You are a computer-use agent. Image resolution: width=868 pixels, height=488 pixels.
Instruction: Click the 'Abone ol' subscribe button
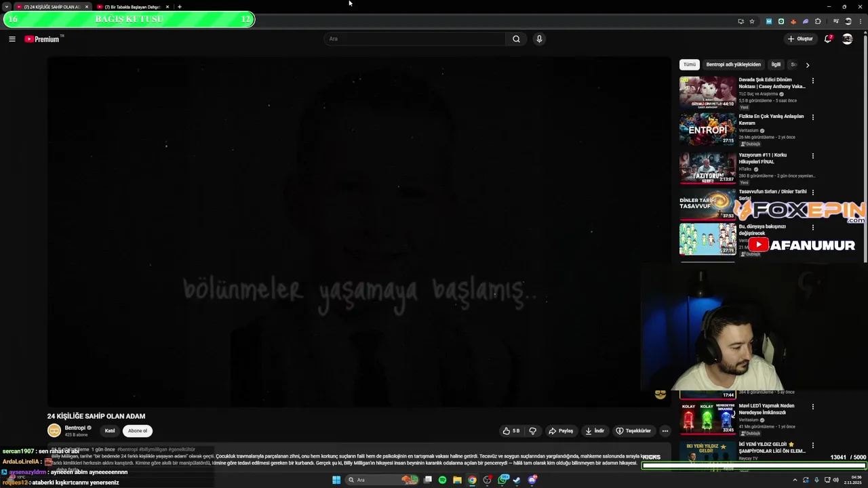138,430
